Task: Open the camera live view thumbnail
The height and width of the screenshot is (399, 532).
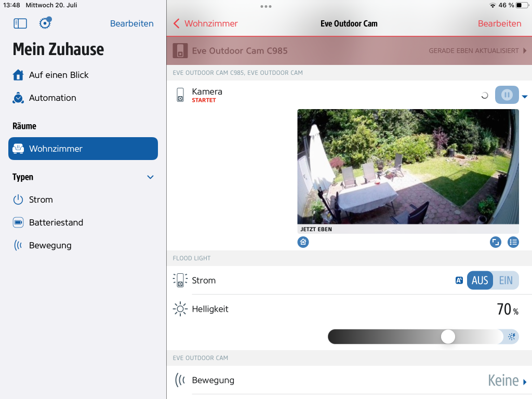Action: 408,167
